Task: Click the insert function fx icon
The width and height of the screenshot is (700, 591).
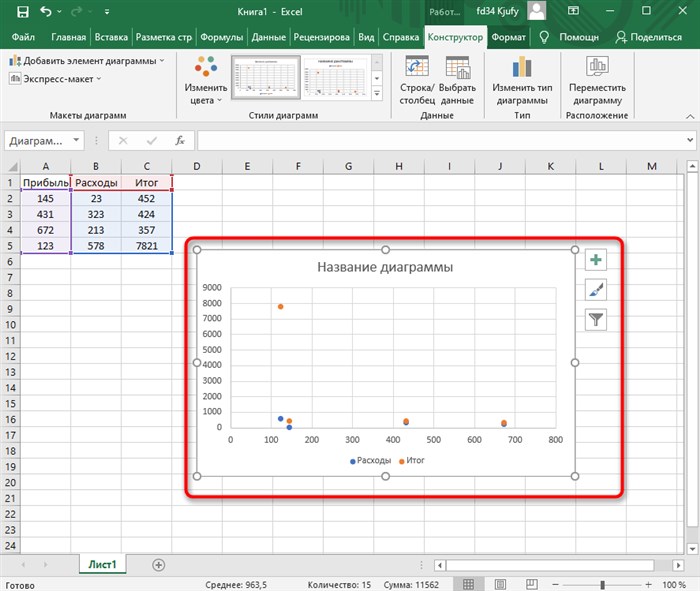Action: click(179, 141)
